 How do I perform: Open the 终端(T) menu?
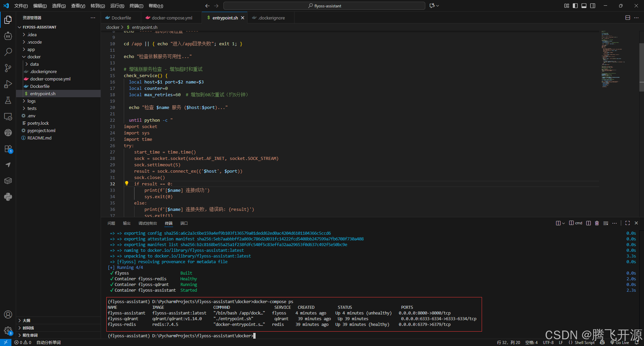[x=136, y=6]
